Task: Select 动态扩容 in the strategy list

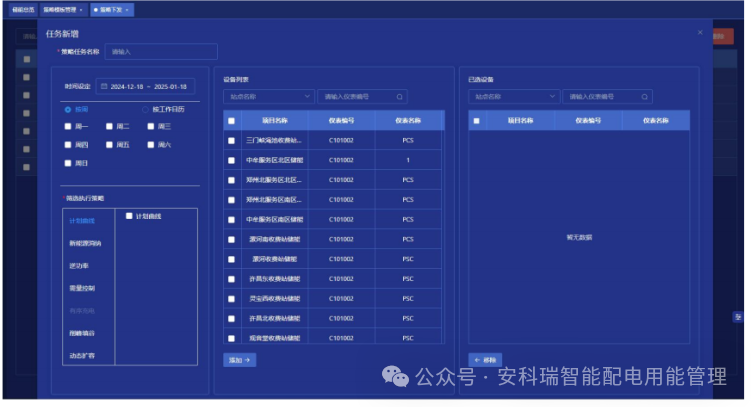Action: pos(82,356)
